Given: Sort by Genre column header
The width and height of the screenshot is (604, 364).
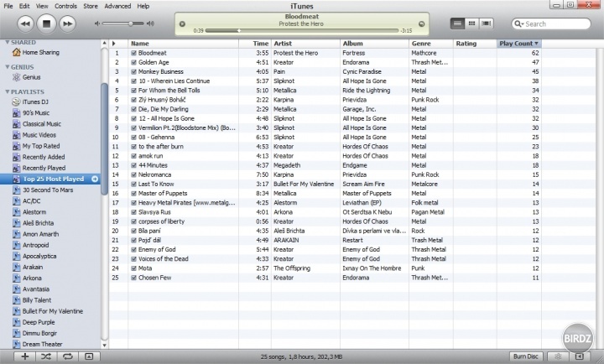Looking at the screenshot, I should tap(431, 44).
